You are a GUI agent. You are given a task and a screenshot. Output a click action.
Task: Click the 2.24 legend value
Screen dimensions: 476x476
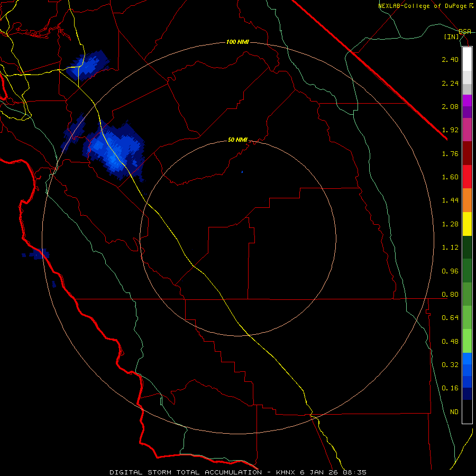coord(450,83)
